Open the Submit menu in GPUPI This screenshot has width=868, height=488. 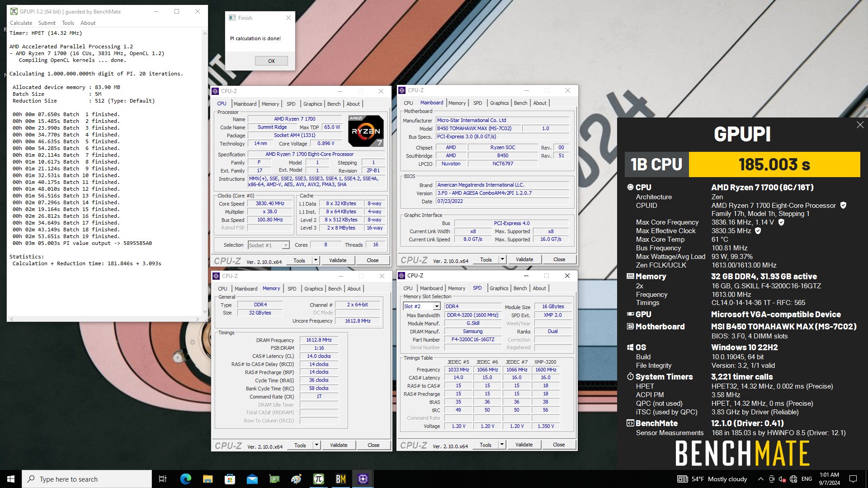pos(47,23)
